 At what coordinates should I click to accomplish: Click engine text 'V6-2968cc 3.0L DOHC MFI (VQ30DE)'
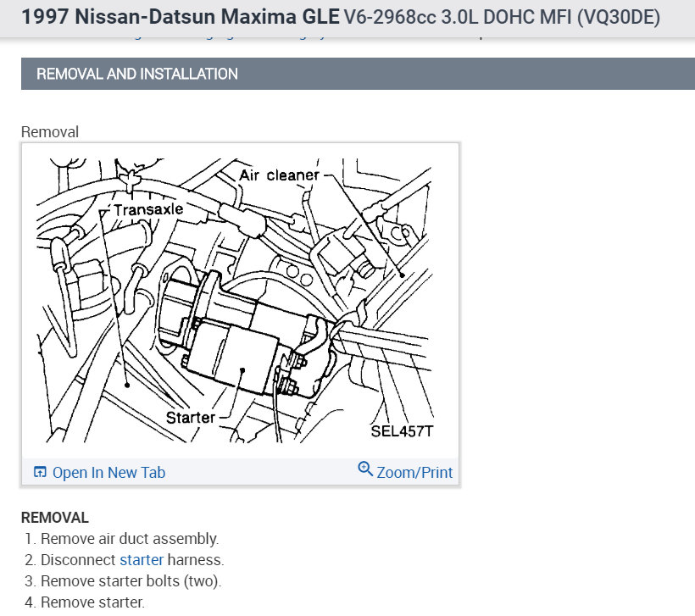[x=502, y=17]
